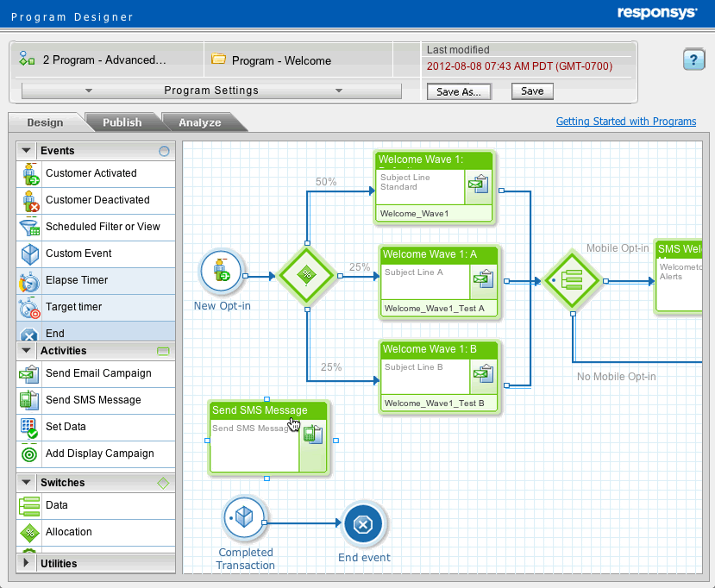Click the SMS phone icon in canvas node

[313, 435]
